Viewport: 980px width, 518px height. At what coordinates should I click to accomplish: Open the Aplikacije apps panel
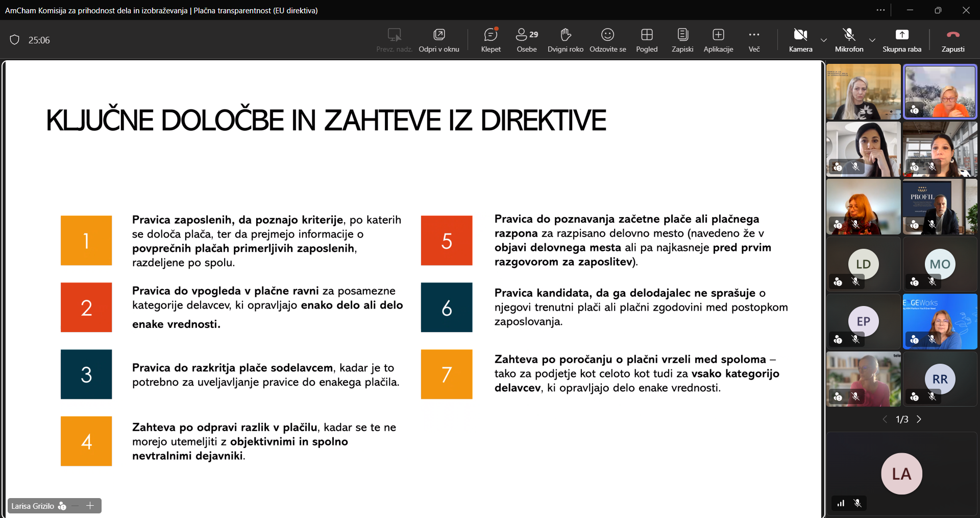[718, 40]
